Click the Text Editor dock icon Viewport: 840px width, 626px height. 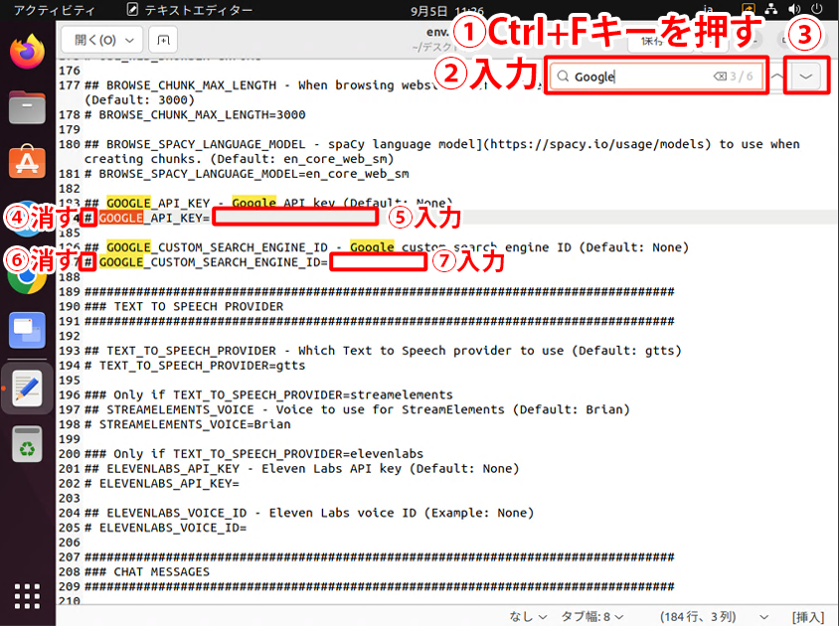pyautogui.click(x=27, y=391)
